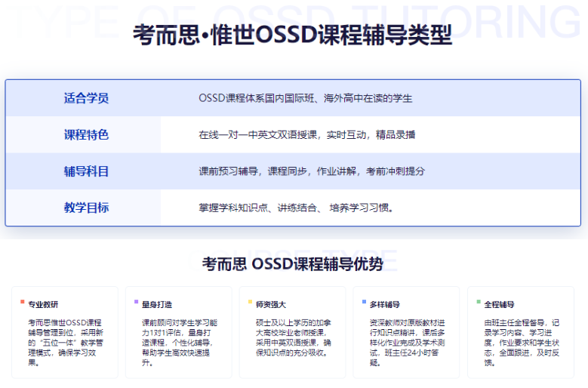Screen dimensions: 588x388
Task: Click description starting 由班主任全程督导
Action: point(522,343)
